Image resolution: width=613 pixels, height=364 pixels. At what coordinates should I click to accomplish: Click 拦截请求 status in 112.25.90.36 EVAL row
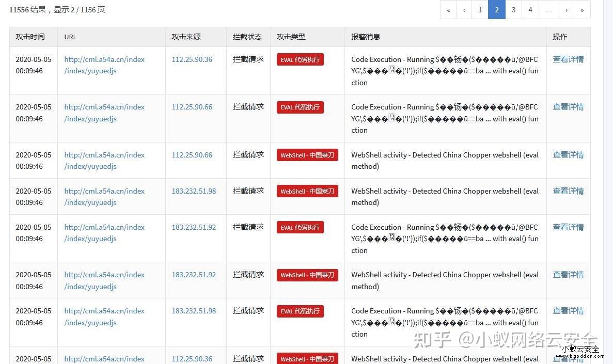248,59
